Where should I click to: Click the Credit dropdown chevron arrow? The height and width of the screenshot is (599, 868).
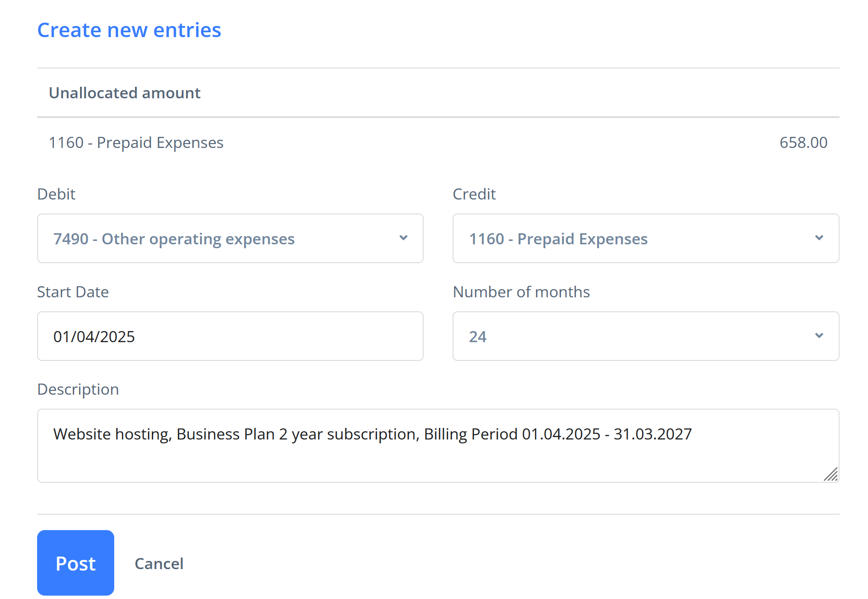[819, 238]
